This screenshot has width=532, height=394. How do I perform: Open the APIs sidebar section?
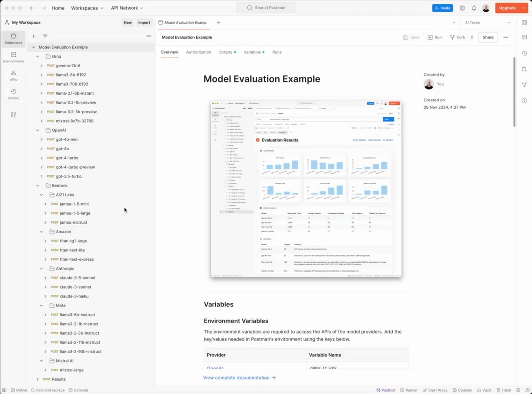13,76
